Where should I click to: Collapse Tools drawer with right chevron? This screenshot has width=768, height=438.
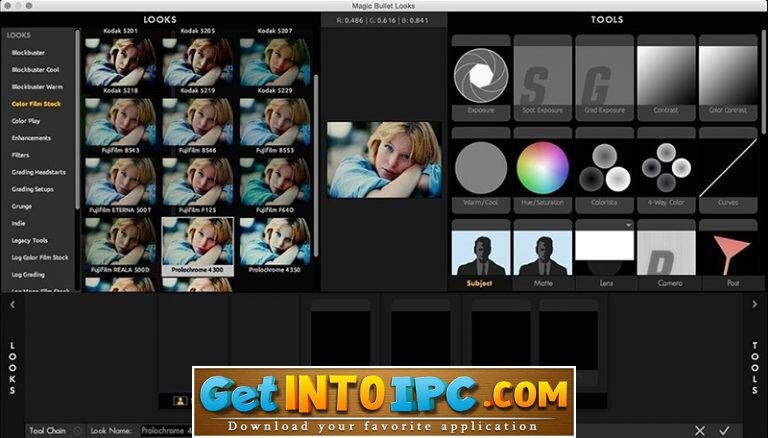point(754,305)
